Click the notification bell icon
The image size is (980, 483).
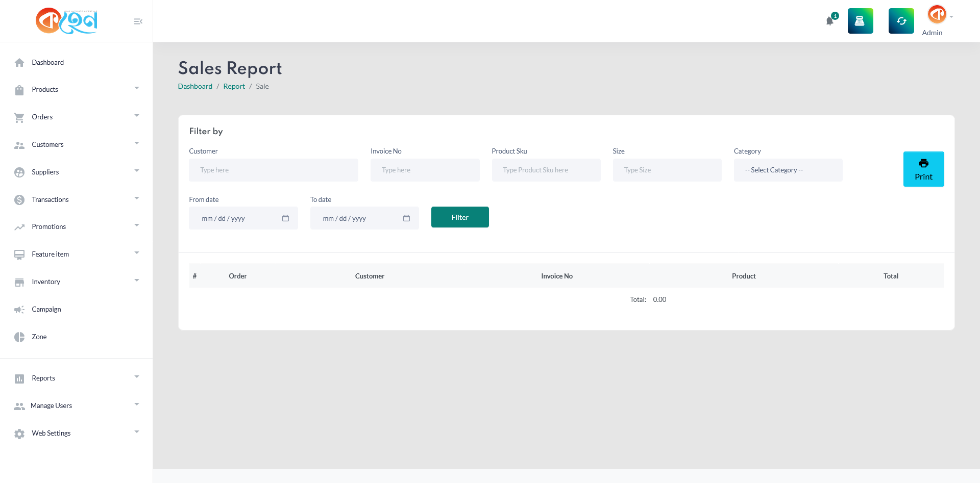[829, 21]
